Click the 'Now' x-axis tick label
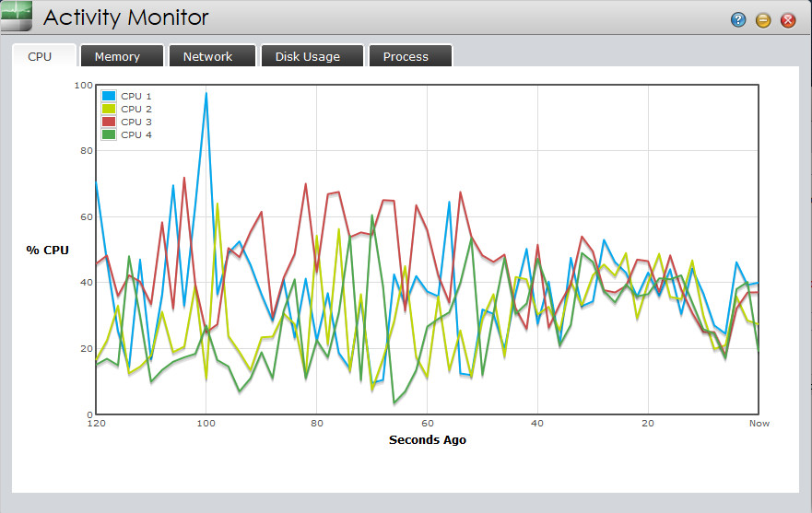The width and height of the screenshot is (812, 513). 758,424
